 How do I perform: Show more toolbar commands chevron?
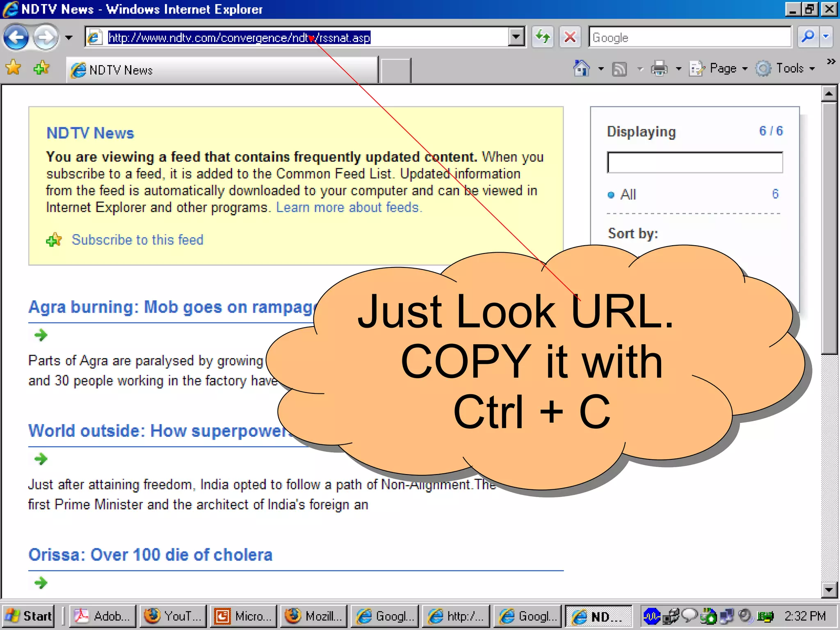(x=831, y=62)
